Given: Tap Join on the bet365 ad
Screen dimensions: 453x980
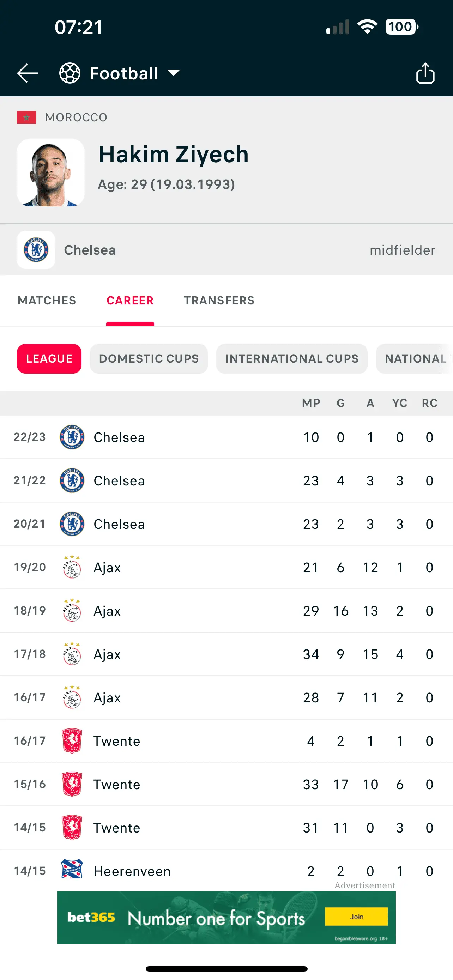Looking at the screenshot, I should (356, 917).
